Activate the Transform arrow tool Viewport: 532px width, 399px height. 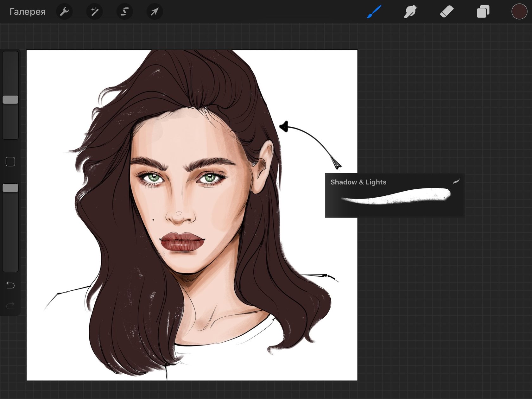click(155, 12)
